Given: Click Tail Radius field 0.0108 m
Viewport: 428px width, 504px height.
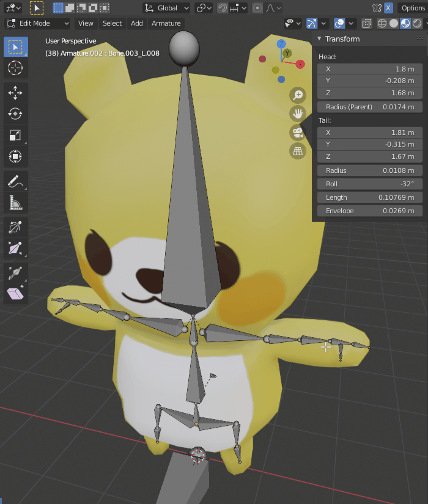Looking at the screenshot, I should click(x=370, y=170).
